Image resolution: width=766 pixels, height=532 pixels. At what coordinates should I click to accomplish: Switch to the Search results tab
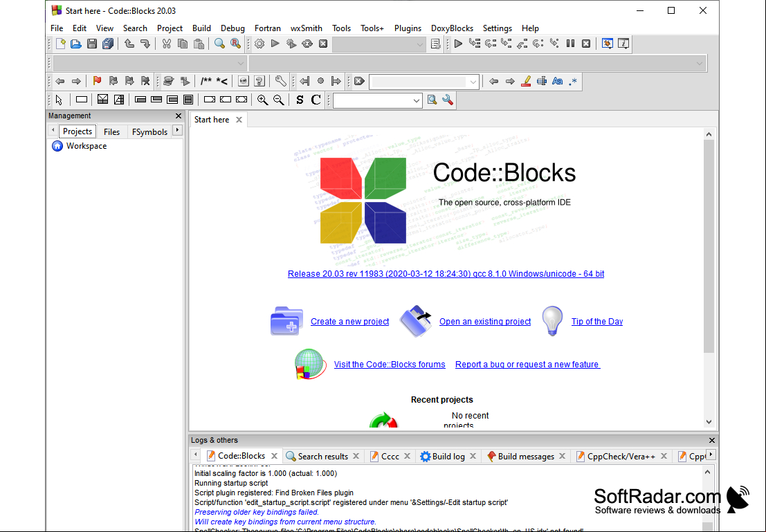[323, 457]
